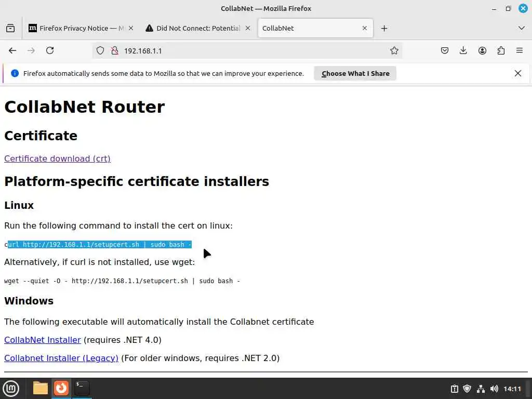Open the terminal from the taskbar
The height and width of the screenshot is (399, 532).
[x=82, y=388]
